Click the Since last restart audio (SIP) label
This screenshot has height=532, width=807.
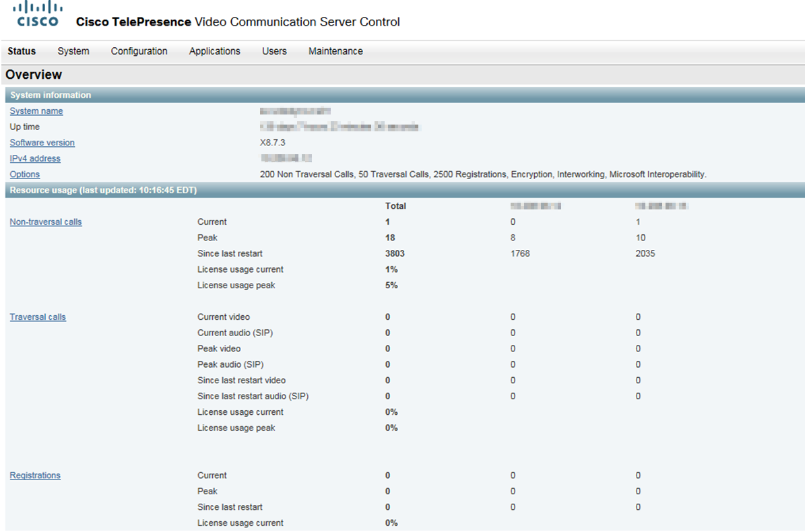click(253, 396)
